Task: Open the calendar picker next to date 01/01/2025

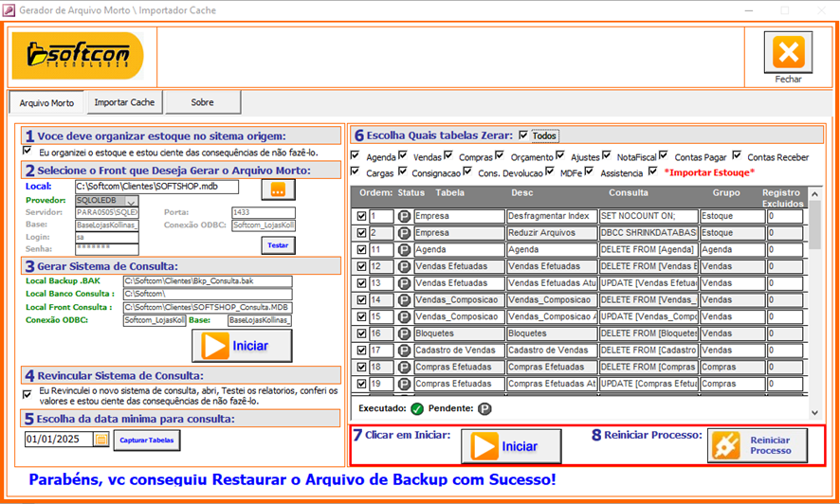Action: tap(100, 440)
